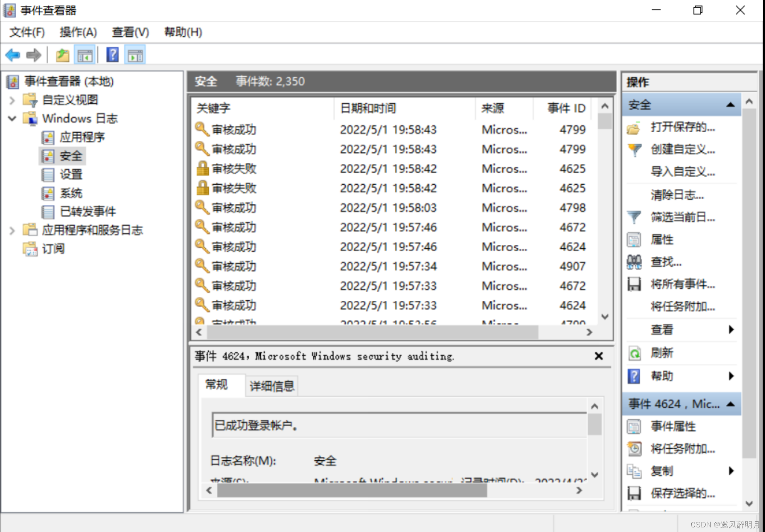Click the forward arrow toolbar icon
The width and height of the screenshot is (765, 532).
click(x=34, y=55)
